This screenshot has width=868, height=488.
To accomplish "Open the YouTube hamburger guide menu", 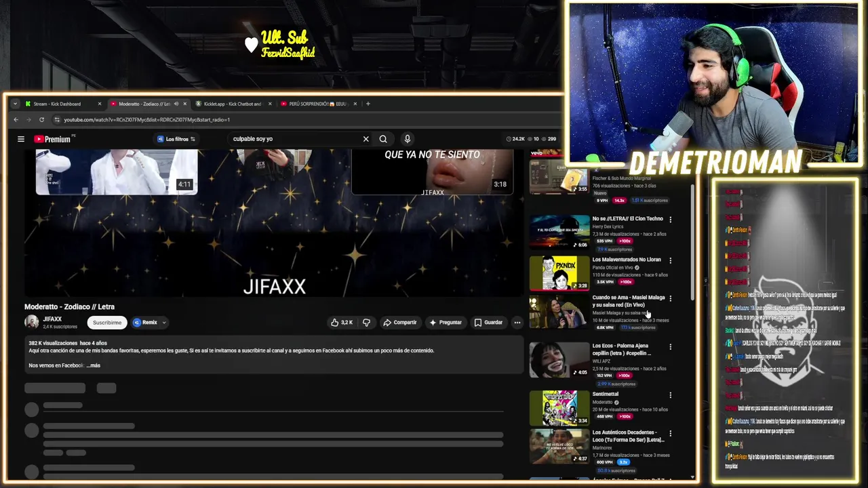I will 21,139.
